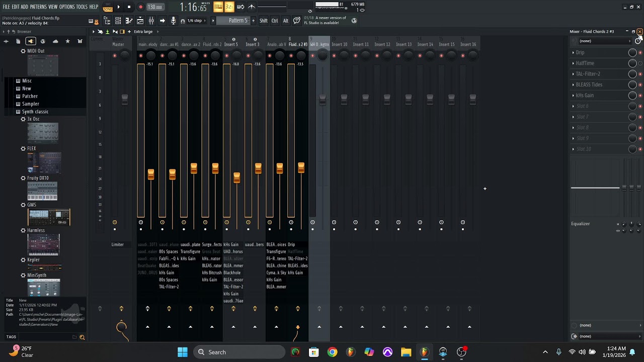
Task: Click the Microsoft Store taskbar icon
Action: coord(314,352)
